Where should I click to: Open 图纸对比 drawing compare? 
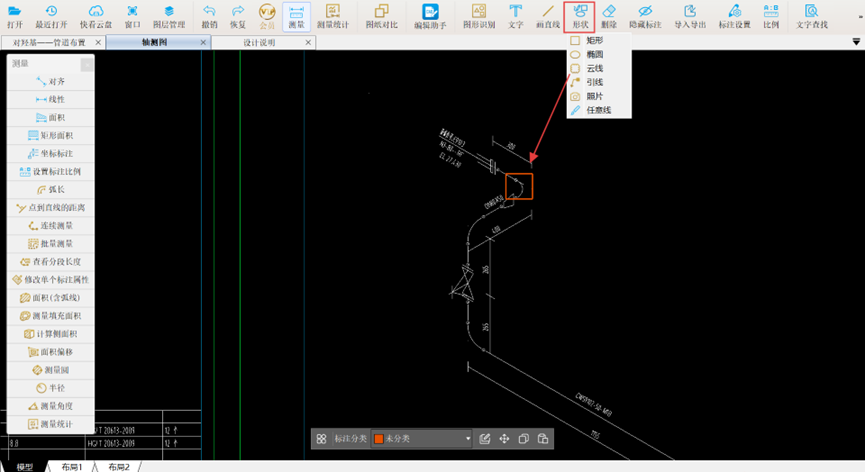pos(381,16)
